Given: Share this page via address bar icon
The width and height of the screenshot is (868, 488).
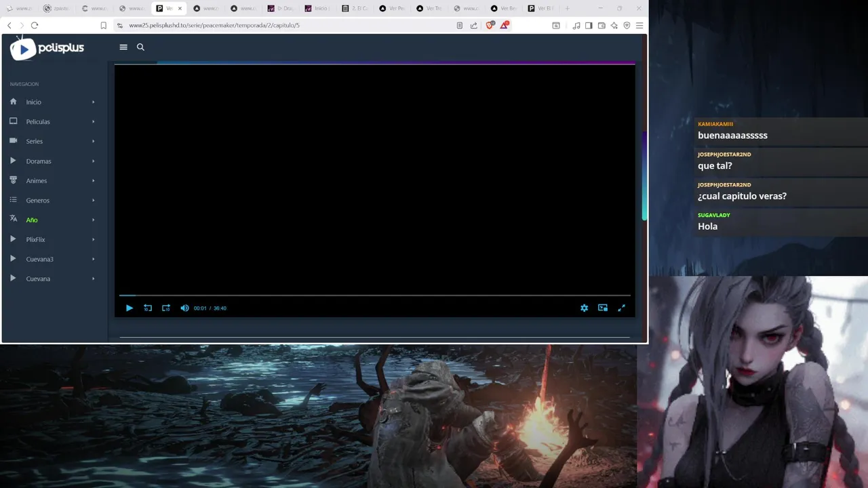Looking at the screenshot, I should (474, 25).
